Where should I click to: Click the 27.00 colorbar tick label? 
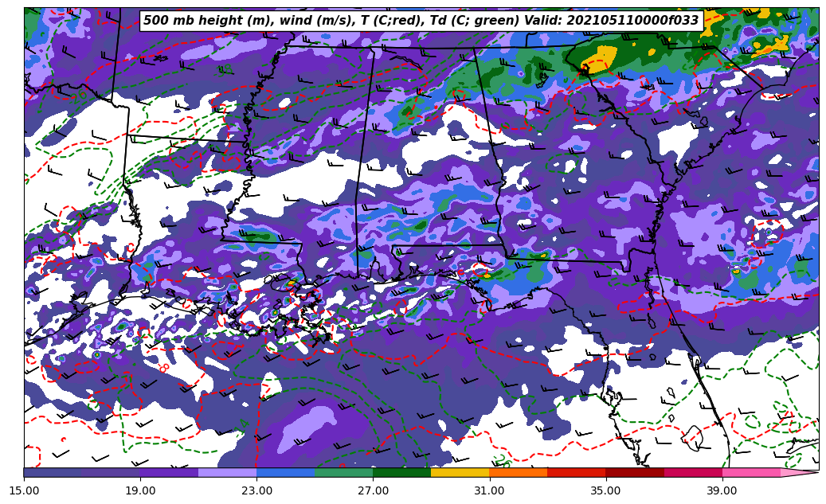[x=373, y=490]
